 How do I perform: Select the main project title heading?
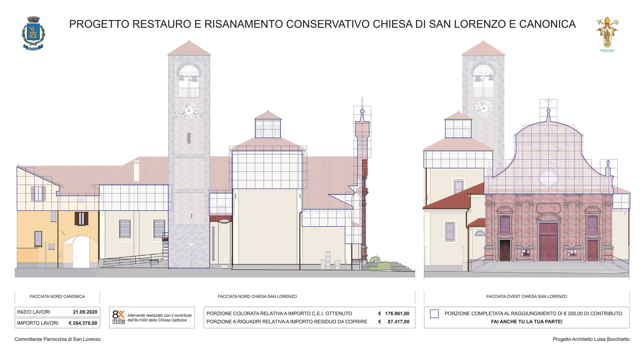click(x=322, y=24)
